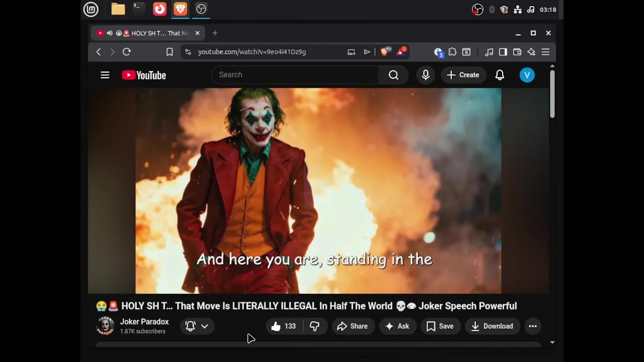Viewport: 644px width, 362px height.
Task: Click the address bar URL
Action: [x=252, y=52]
